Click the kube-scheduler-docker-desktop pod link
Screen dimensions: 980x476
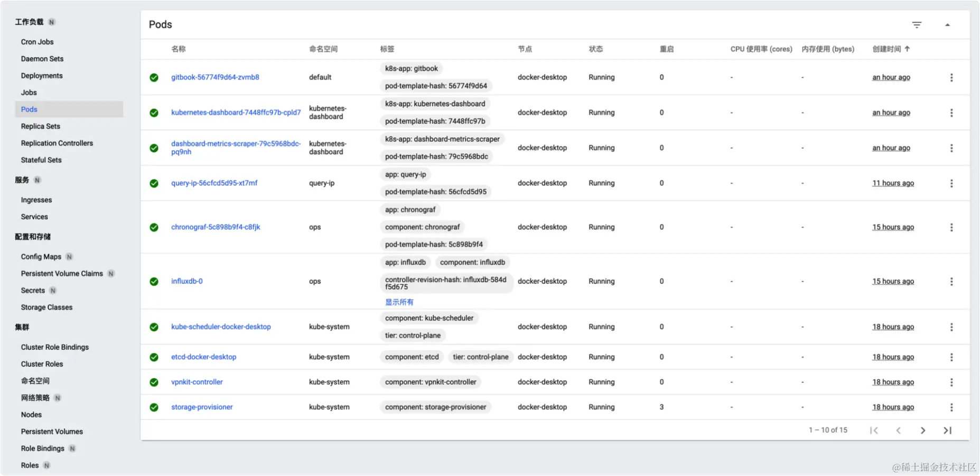221,327
